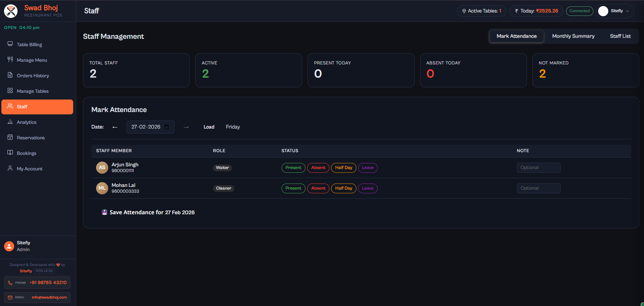Screen dimensions: 644x306
Task: Click the Analytics bar chart icon
Action: point(10,122)
